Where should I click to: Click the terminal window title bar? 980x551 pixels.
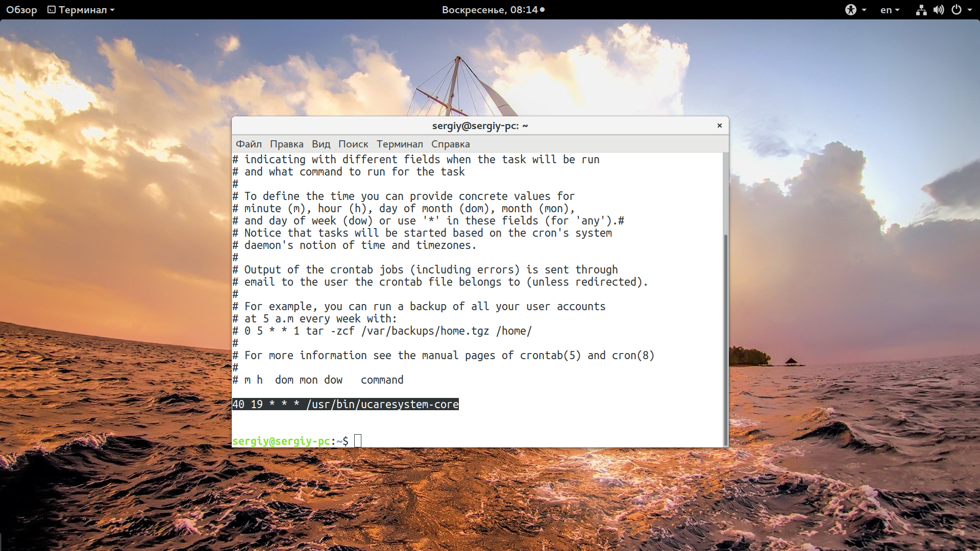coord(480,126)
